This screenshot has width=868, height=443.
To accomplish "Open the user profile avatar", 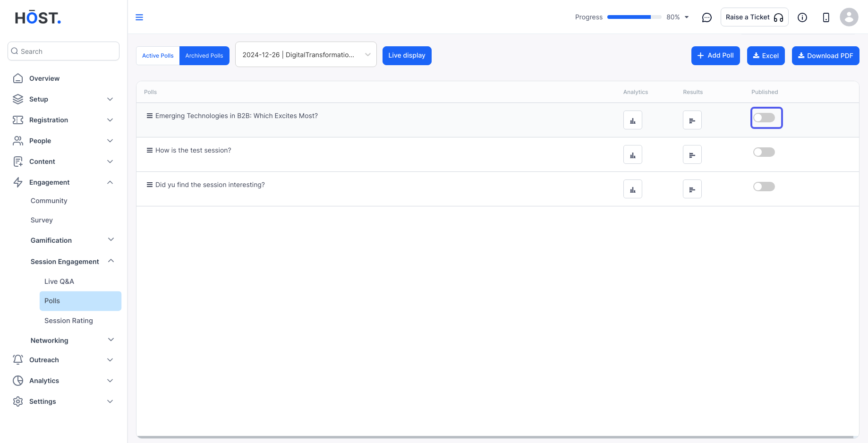I will 849,17.
